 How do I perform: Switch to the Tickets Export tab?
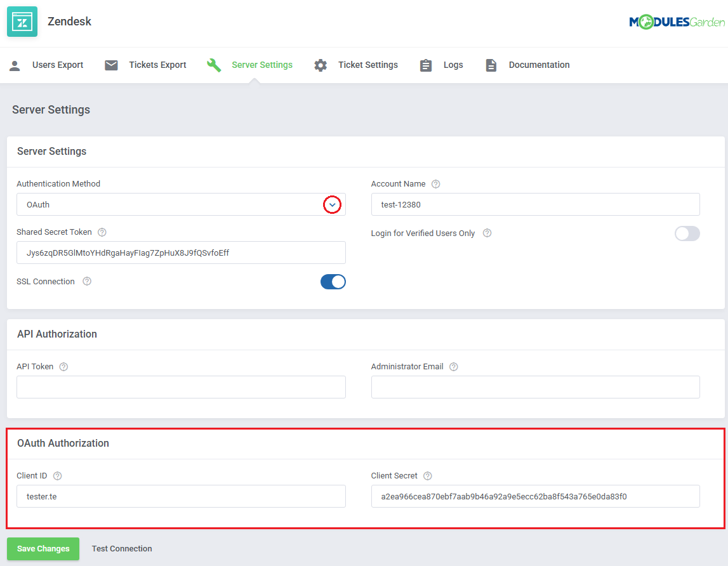(157, 65)
